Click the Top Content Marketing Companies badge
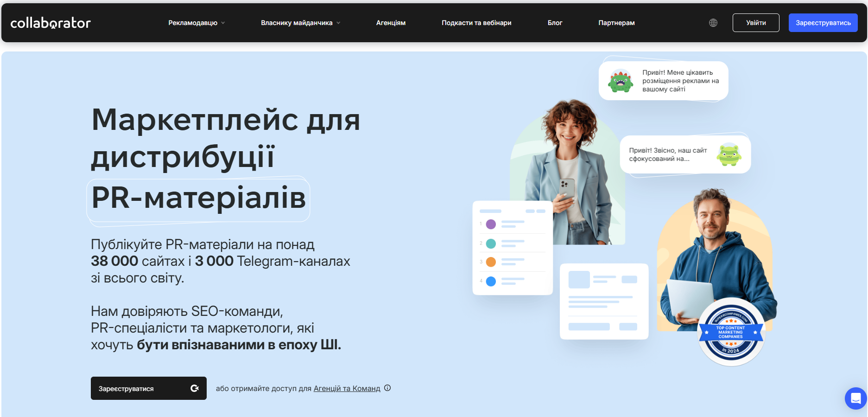The image size is (868, 417). coord(731,332)
